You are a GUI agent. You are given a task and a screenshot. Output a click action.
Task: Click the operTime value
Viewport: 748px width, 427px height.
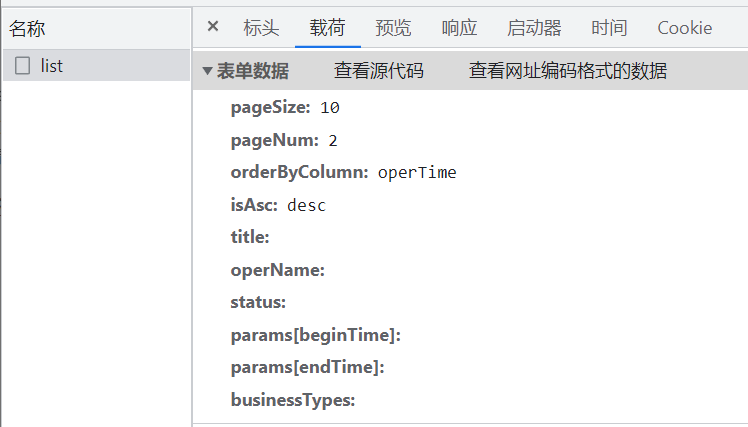(x=417, y=172)
